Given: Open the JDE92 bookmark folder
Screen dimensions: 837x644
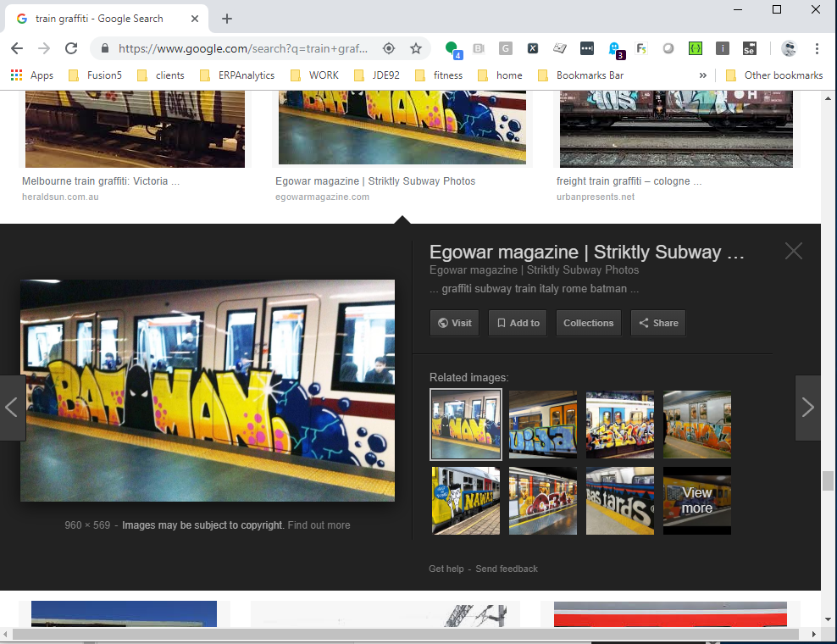Looking at the screenshot, I should 377,75.
